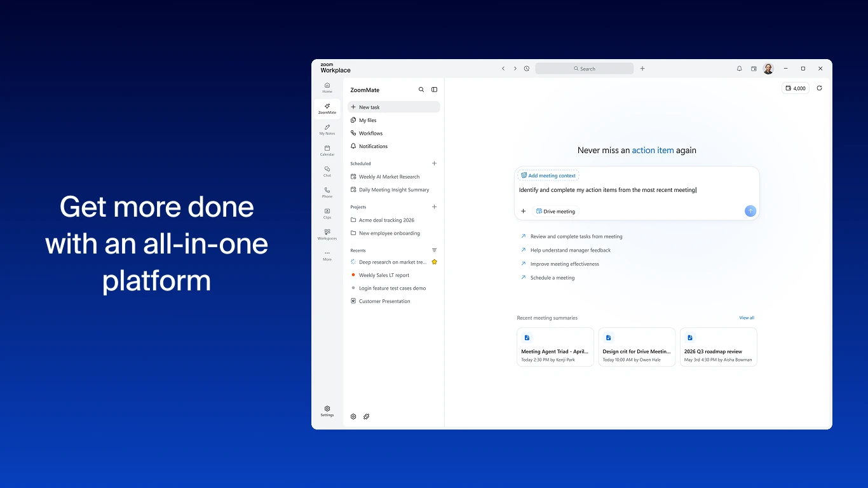Open Settings at the bottom of the left rail
Image resolution: width=868 pixels, height=488 pixels.
pos(327,411)
